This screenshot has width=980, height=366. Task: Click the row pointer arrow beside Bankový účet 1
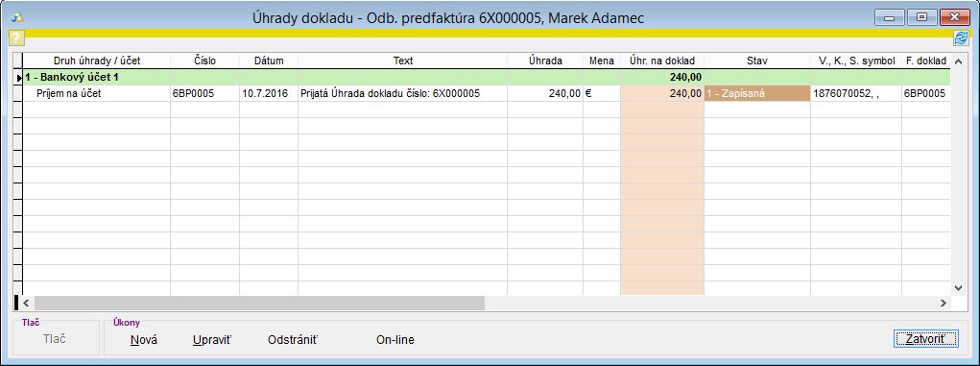(19, 78)
